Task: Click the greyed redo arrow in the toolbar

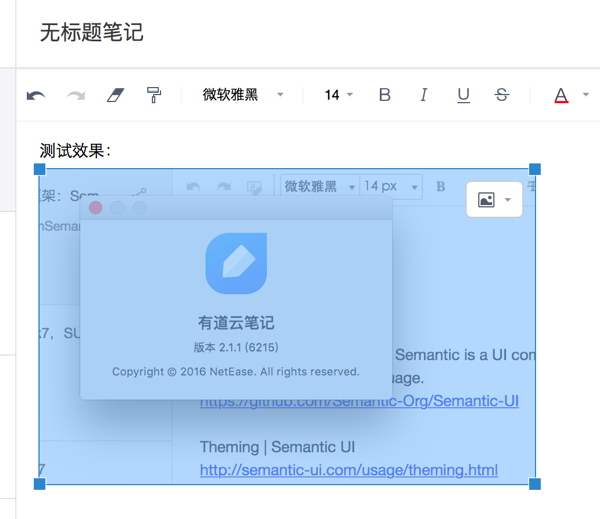Action: click(75, 95)
